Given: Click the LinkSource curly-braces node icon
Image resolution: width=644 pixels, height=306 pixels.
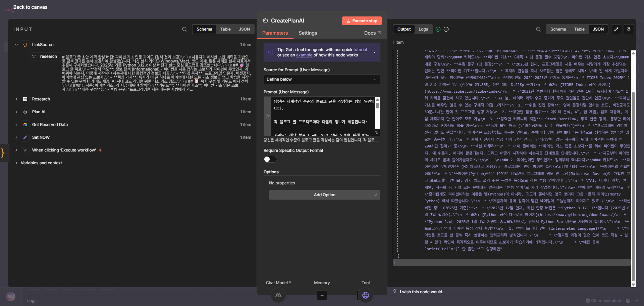Looking at the screenshot, I should [x=25, y=45].
